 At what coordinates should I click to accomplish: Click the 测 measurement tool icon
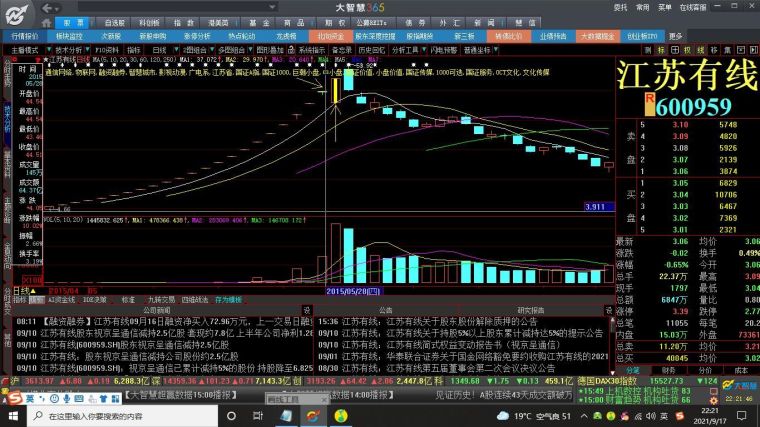pyautogui.click(x=648, y=50)
